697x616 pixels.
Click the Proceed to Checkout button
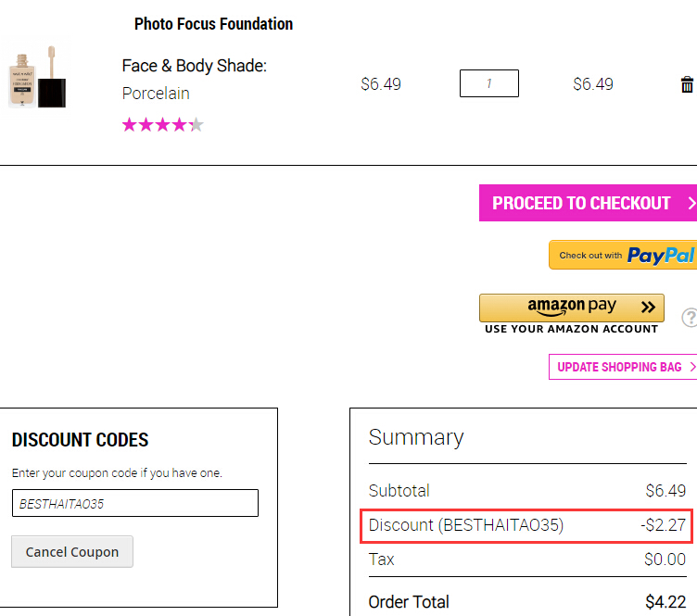588,203
